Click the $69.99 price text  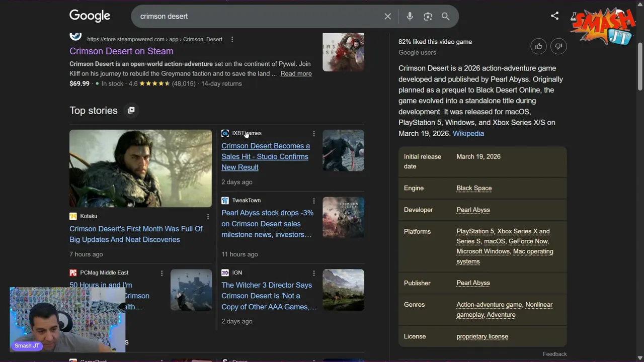pos(79,83)
